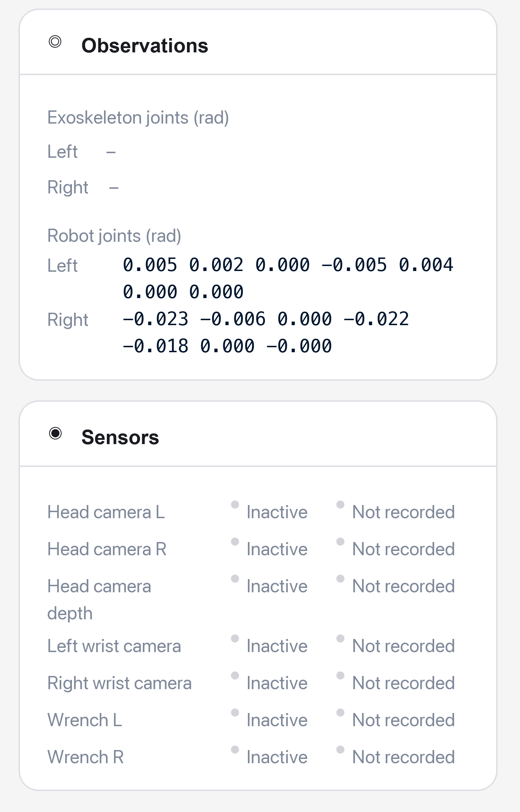The height and width of the screenshot is (812, 520).
Task: Click Head camera depth Inactive status dot
Action: coord(235,578)
